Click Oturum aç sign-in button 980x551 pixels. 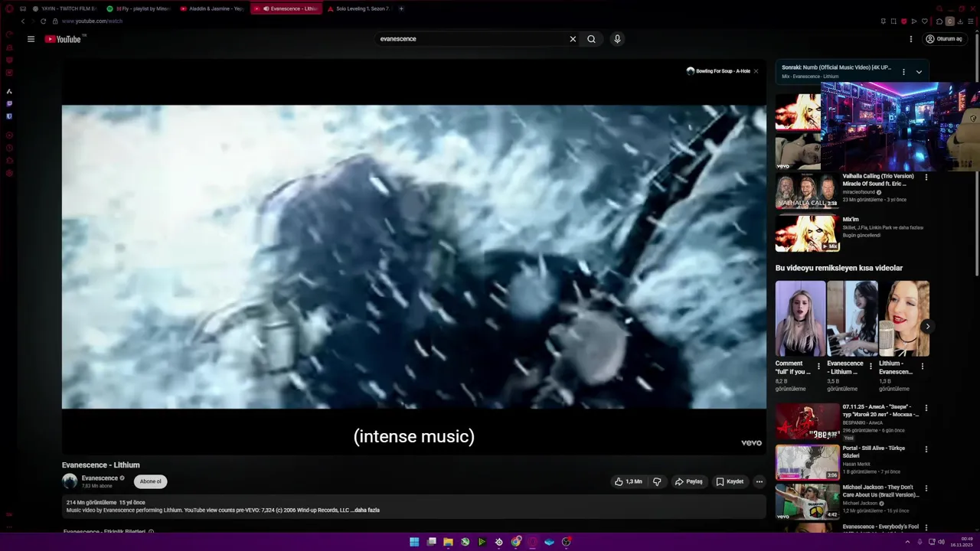point(943,39)
